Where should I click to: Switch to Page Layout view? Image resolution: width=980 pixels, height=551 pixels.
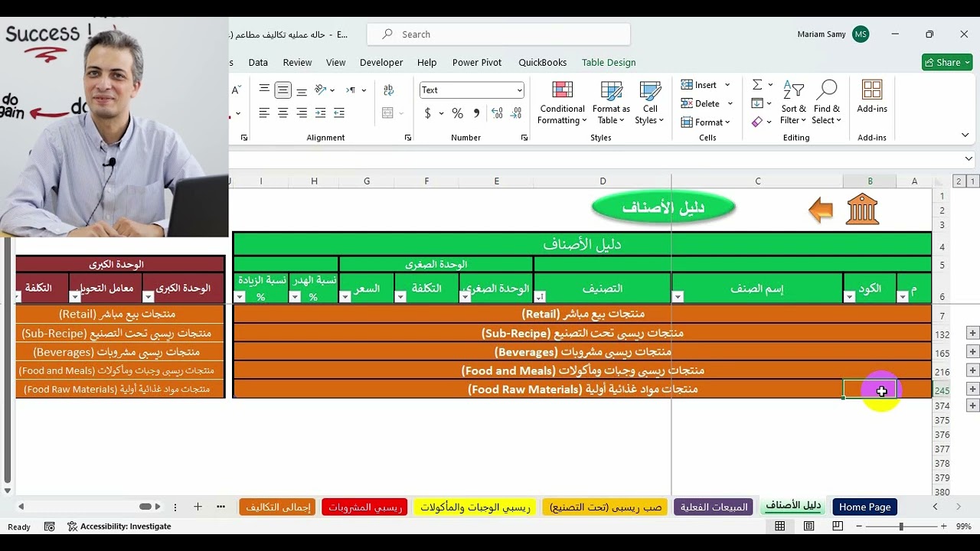808,527
